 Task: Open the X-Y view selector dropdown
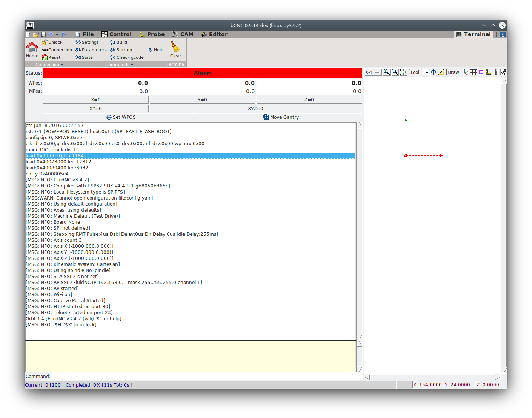coord(373,72)
